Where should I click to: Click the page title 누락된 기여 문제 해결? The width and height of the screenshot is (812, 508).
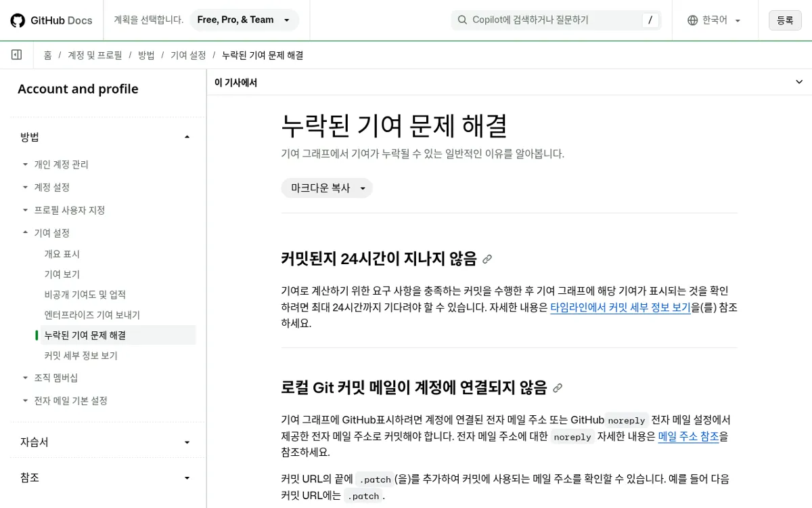pos(394,126)
